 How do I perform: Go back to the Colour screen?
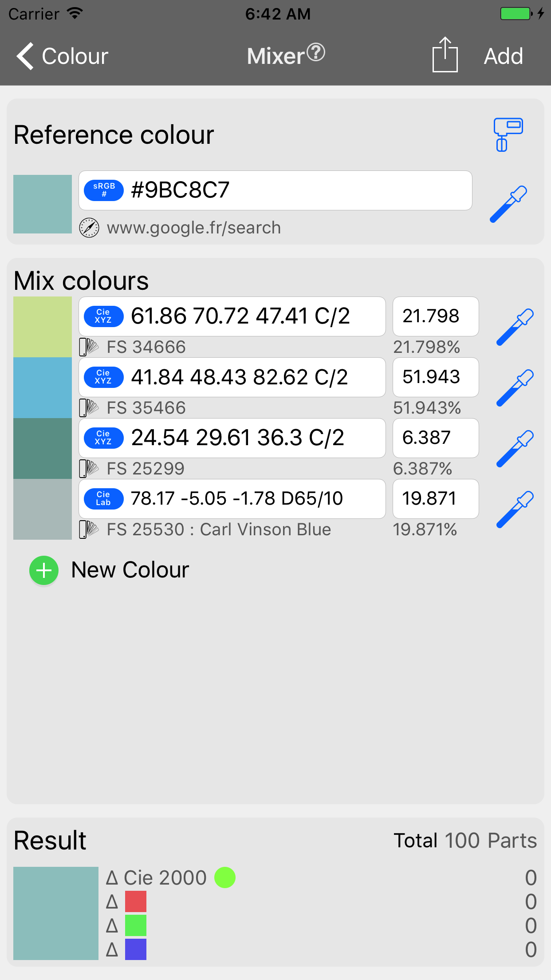pyautogui.click(x=62, y=56)
